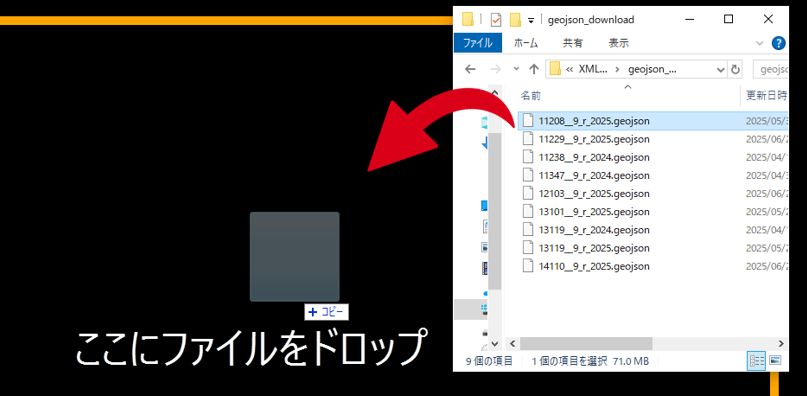Click the new folder icon in title bar

(515, 20)
